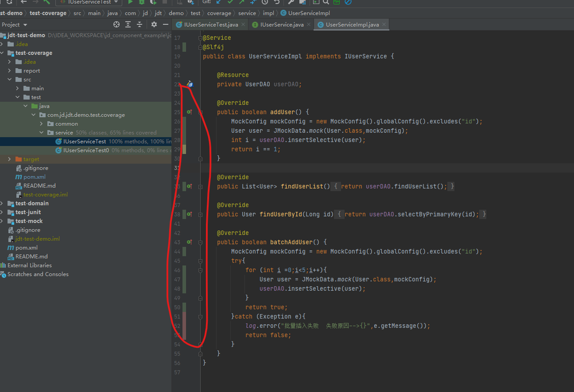Screen dimensions: 574x392
Task: Click the navigate Back arrow in toolbar
Action: (x=23, y=2)
